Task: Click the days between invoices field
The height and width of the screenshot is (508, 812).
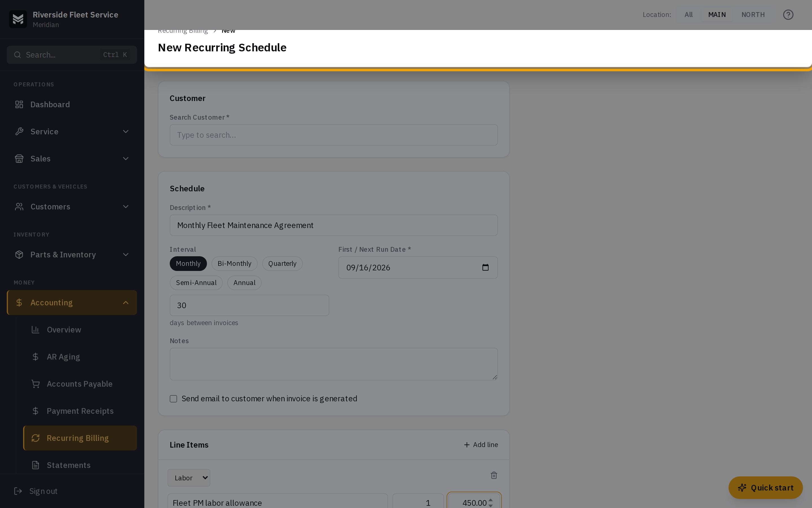Action: pyautogui.click(x=249, y=305)
